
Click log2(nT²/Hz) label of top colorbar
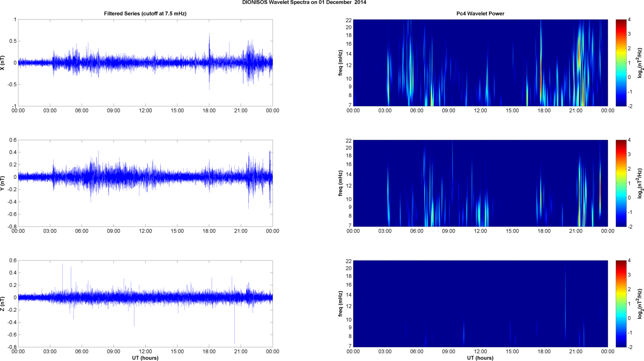(641, 63)
